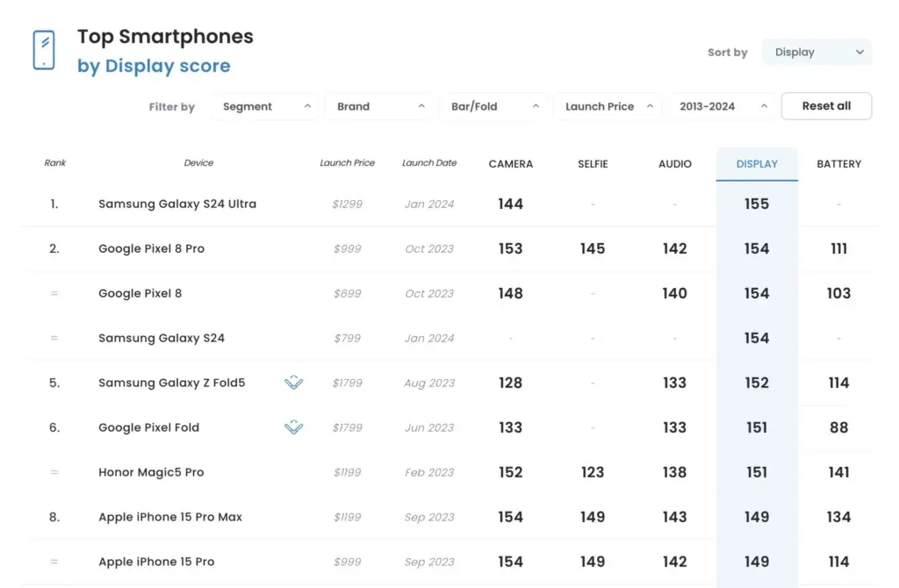The image size is (899, 588).
Task: Select the AUDIO column header
Action: [674, 164]
